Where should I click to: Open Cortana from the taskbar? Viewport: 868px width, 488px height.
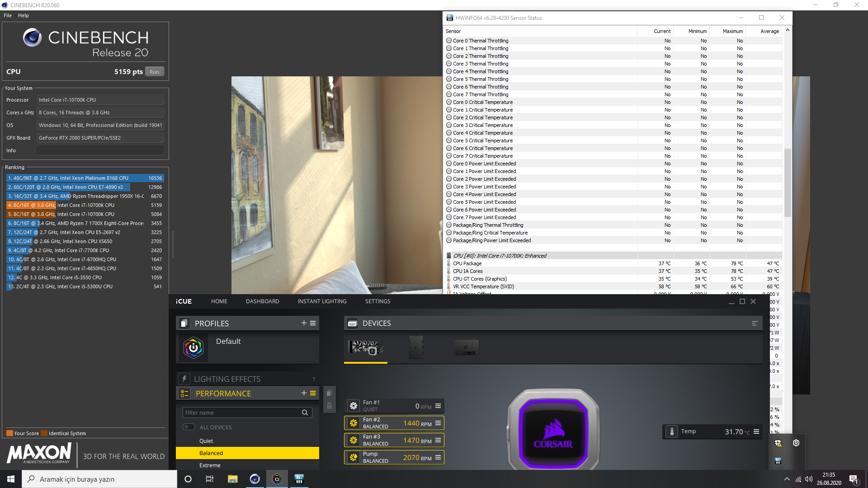pos(188,479)
